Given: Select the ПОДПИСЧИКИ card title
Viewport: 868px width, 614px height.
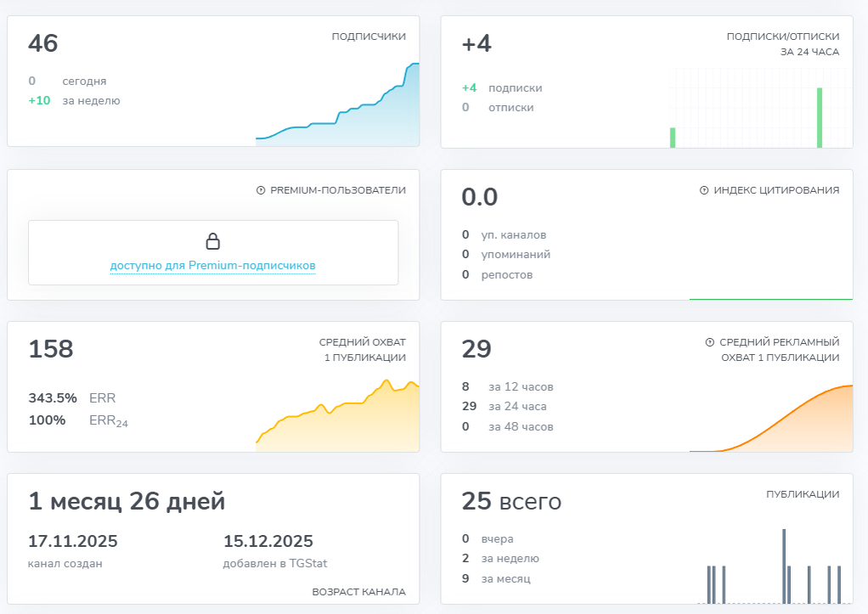Looking at the screenshot, I should pyautogui.click(x=369, y=37).
